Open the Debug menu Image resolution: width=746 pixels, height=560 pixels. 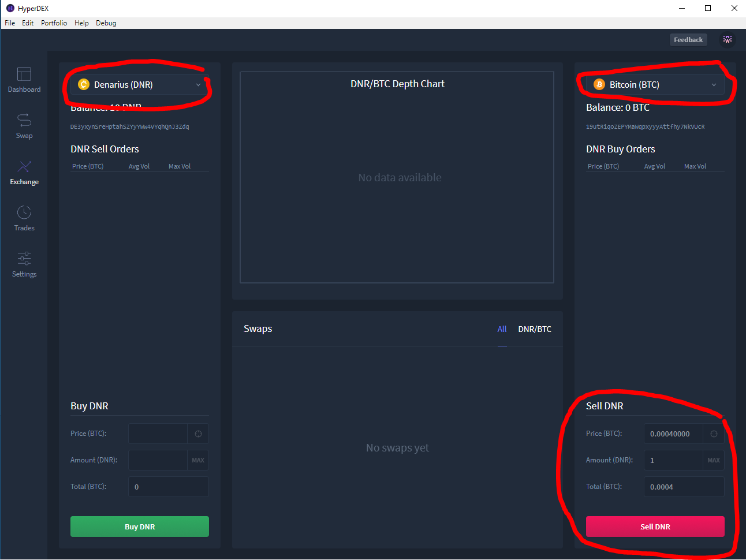pyautogui.click(x=106, y=23)
